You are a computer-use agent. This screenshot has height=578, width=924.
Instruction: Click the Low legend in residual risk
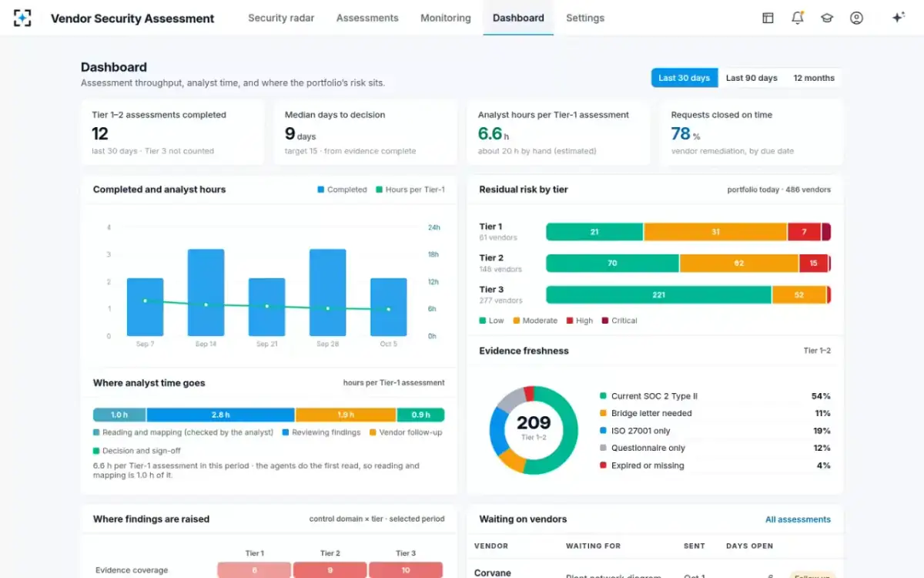pyautogui.click(x=491, y=321)
